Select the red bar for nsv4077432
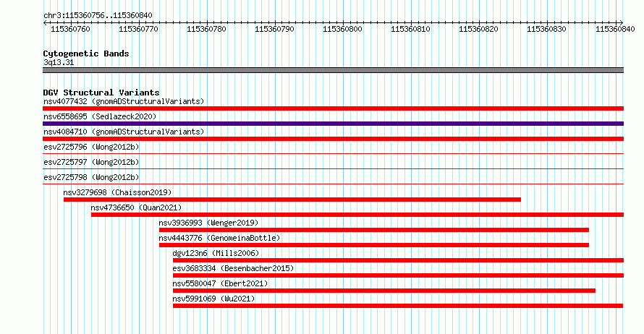The width and height of the screenshot is (644, 334). pyautogui.click(x=333, y=108)
